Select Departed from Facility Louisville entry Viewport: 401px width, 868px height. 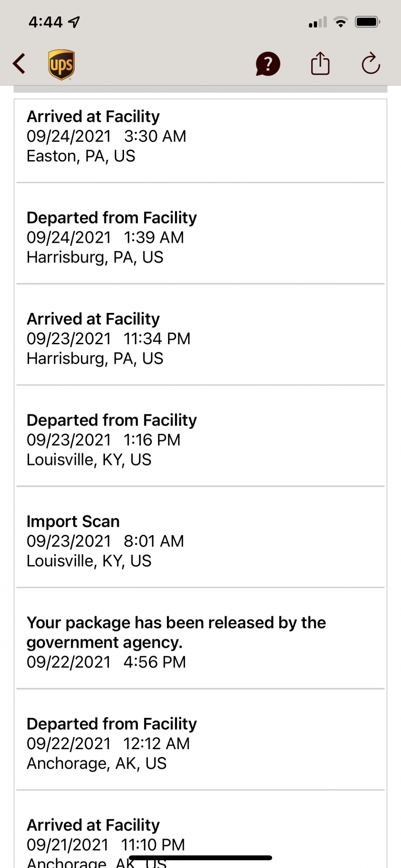200,440
